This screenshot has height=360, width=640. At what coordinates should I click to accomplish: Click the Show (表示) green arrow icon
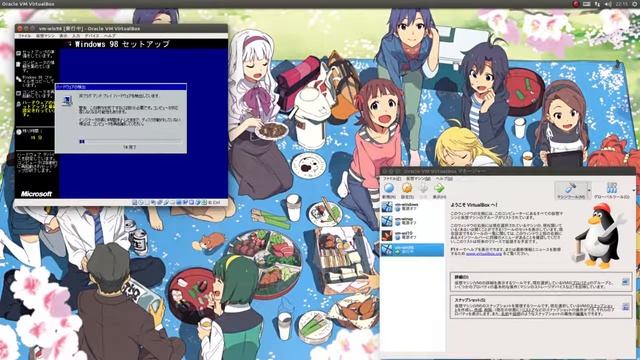pyautogui.click(x=439, y=188)
